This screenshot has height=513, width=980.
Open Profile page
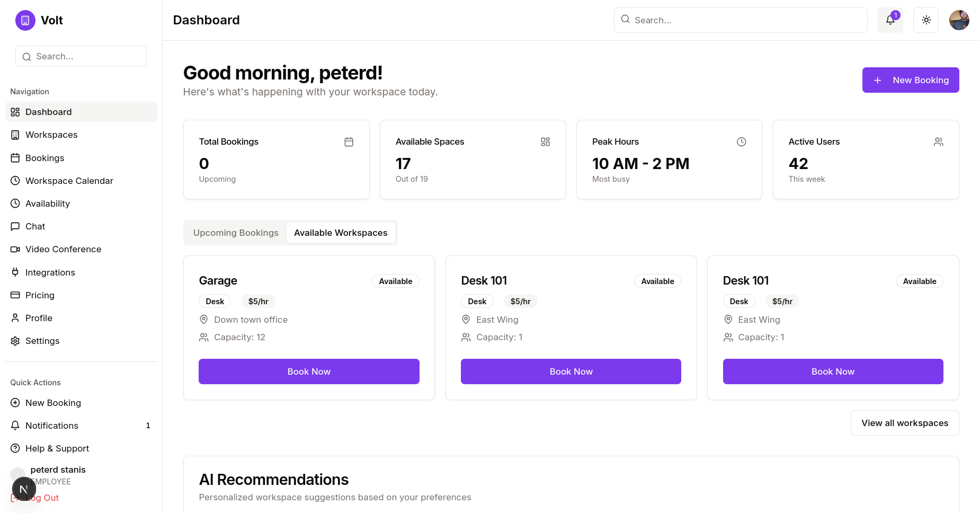pyautogui.click(x=81, y=318)
